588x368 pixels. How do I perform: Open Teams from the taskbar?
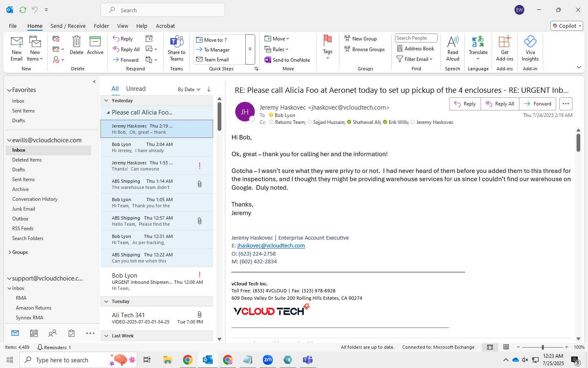tap(307, 360)
